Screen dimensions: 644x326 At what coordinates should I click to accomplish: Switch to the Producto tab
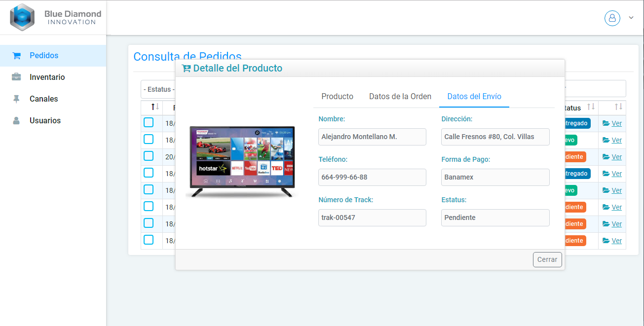(337, 97)
